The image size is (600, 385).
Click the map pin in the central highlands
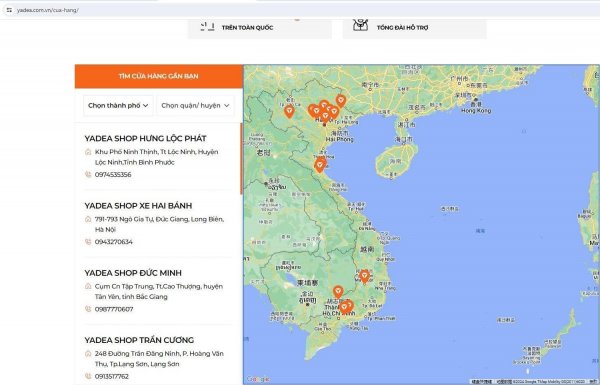(364, 276)
